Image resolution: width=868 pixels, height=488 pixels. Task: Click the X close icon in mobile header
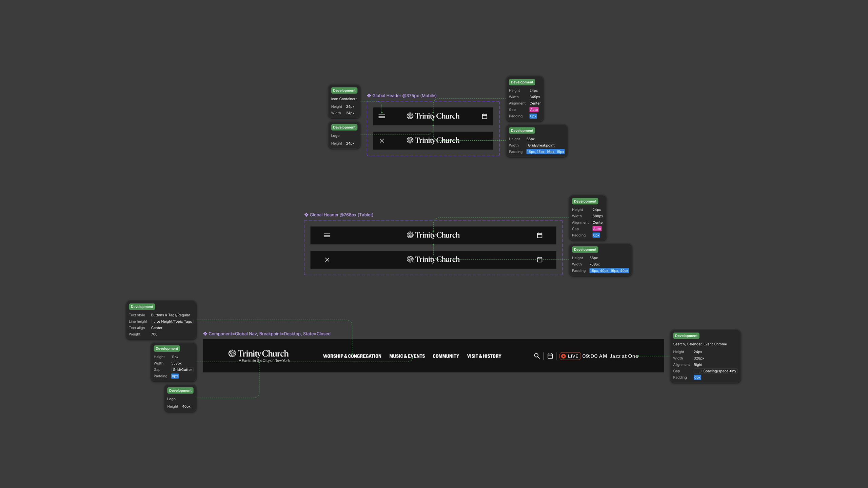coord(382,141)
